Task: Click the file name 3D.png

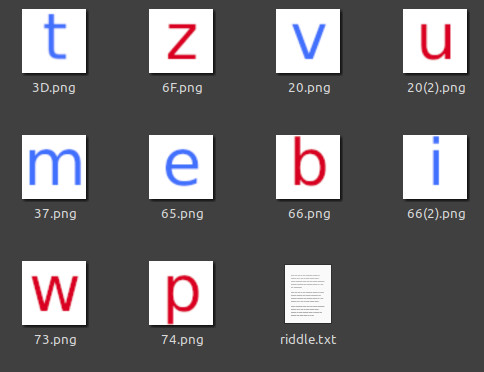Action: [54, 88]
